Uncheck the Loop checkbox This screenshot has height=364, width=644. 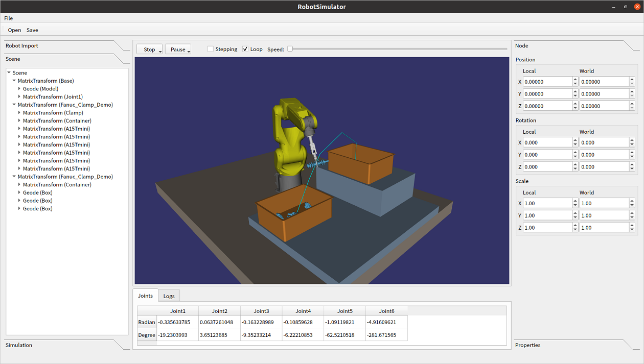click(x=245, y=50)
